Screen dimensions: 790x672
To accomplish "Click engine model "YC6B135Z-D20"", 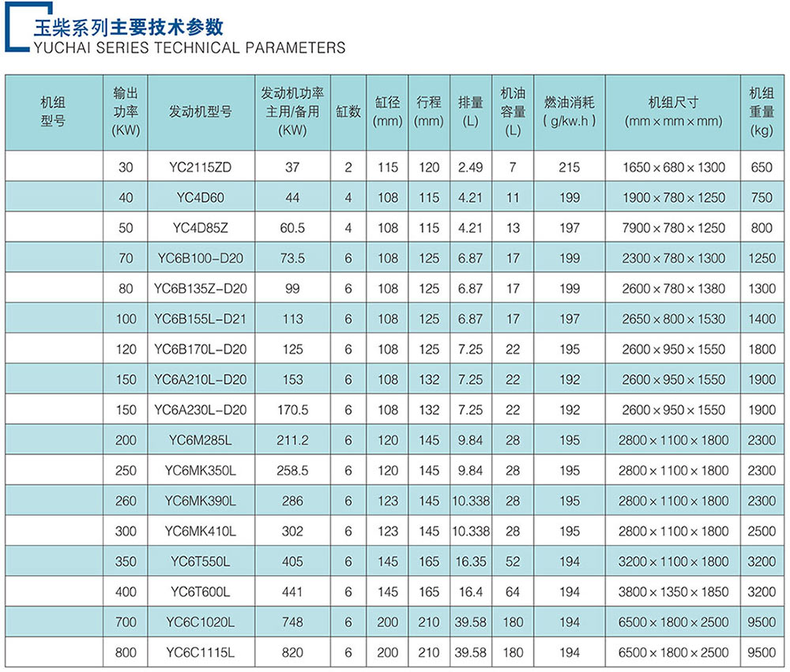I will click(x=201, y=289).
